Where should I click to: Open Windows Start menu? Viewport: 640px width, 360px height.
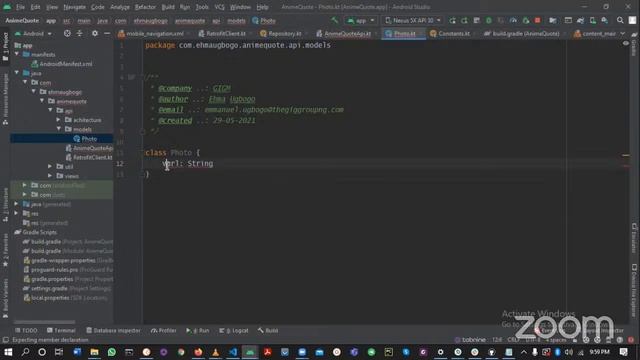(x=8, y=352)
